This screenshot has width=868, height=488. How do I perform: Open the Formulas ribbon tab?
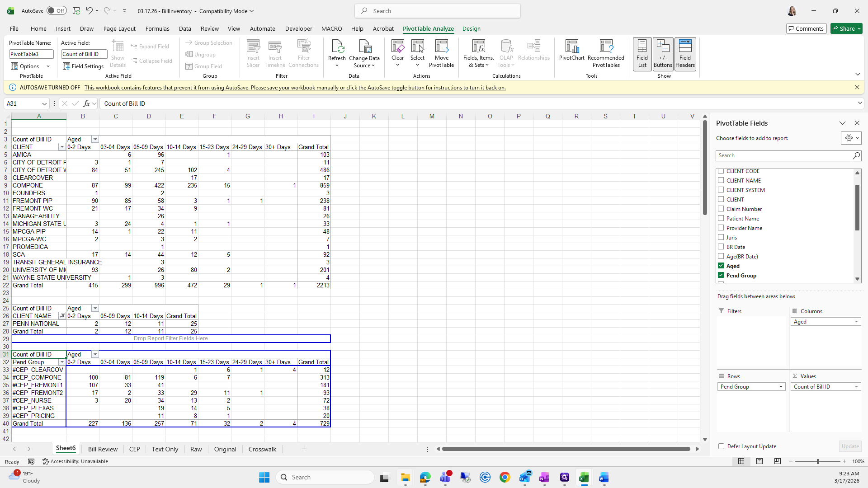tap(157, 28)
